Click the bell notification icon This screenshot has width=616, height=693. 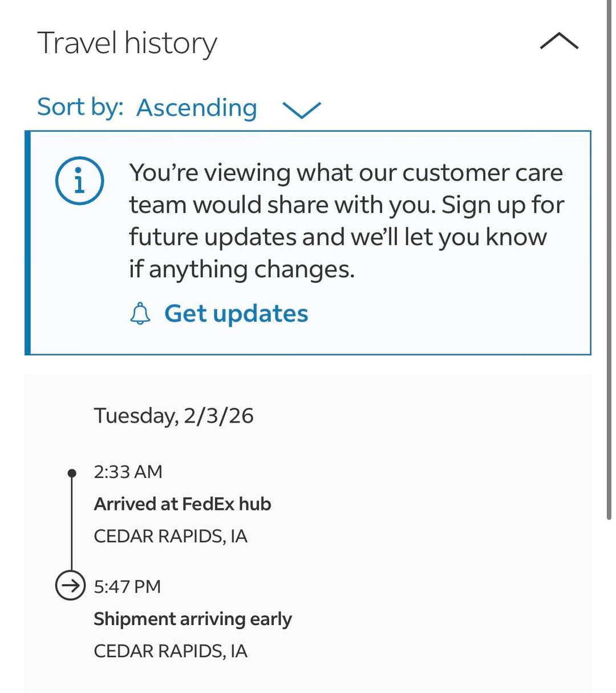coord(140,314)
